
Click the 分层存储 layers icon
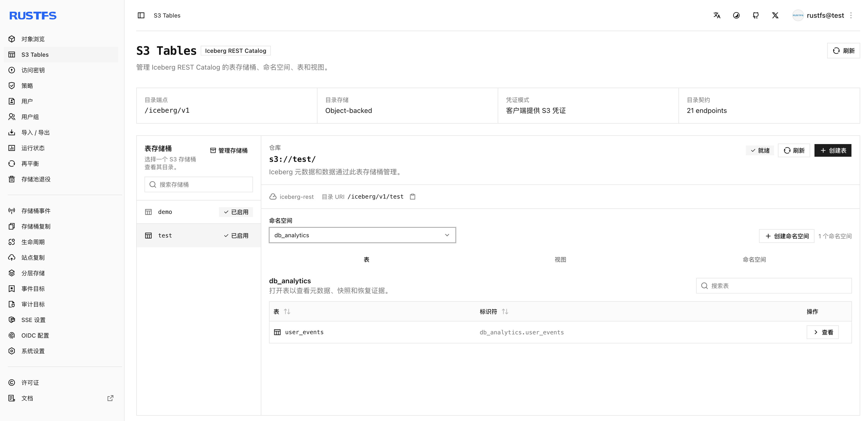tap(12, 273)
